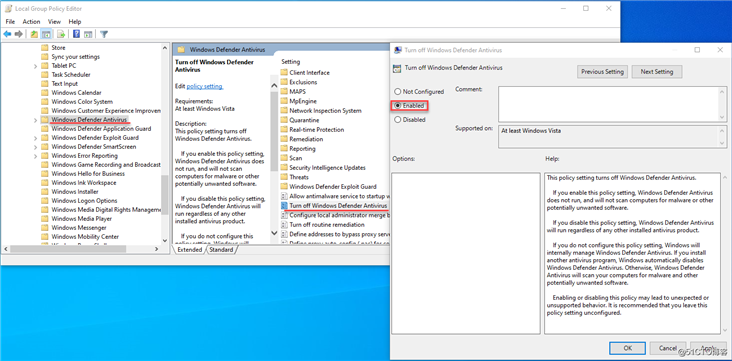Open the View menu
The width and height of the screenshot is (732, 361).
pos(54,21)
